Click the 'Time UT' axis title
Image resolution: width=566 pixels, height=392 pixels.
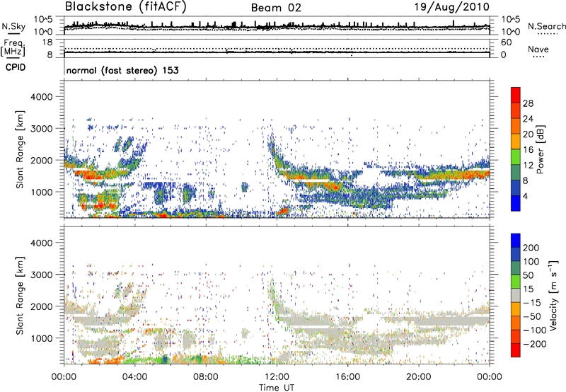[277, 388]
